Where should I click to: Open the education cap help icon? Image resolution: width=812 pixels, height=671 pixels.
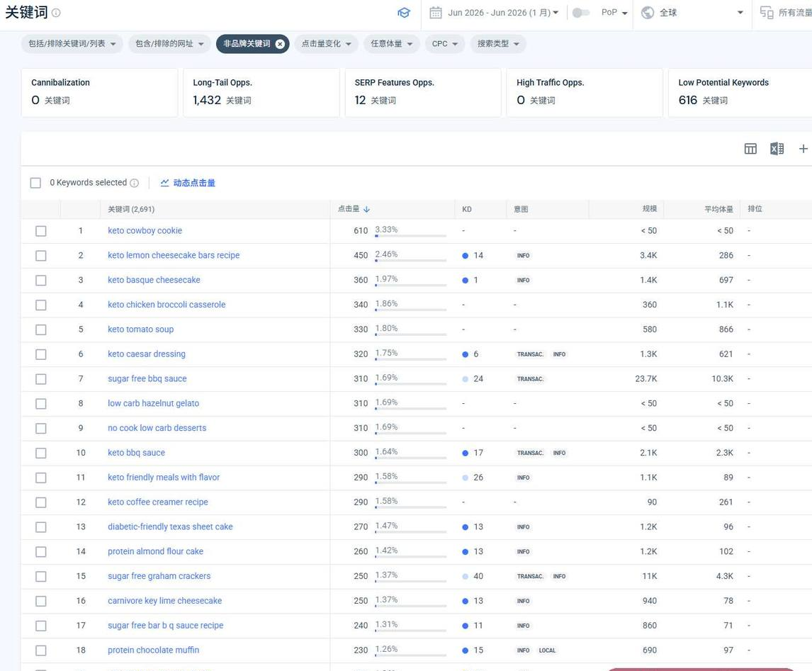(x=403, y=13)
